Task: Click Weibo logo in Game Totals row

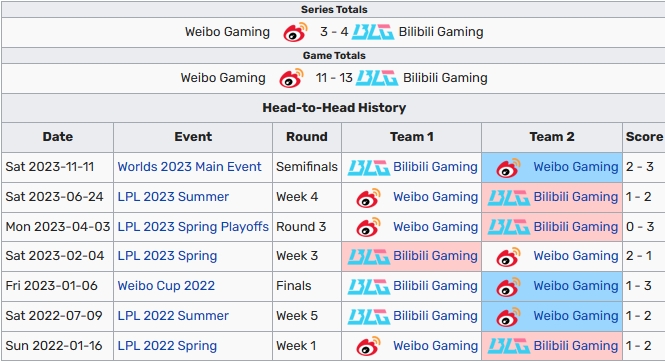Action: tap(291, 78)
